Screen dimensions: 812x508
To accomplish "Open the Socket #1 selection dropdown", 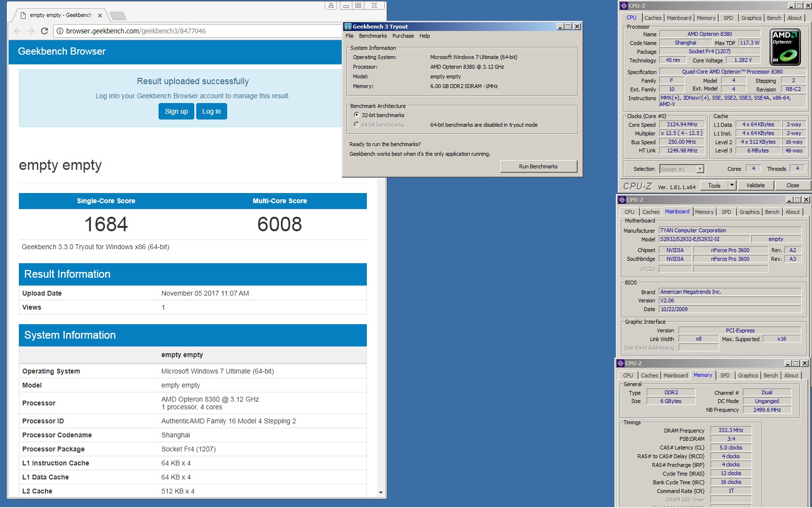I will [x=700, y=169].
